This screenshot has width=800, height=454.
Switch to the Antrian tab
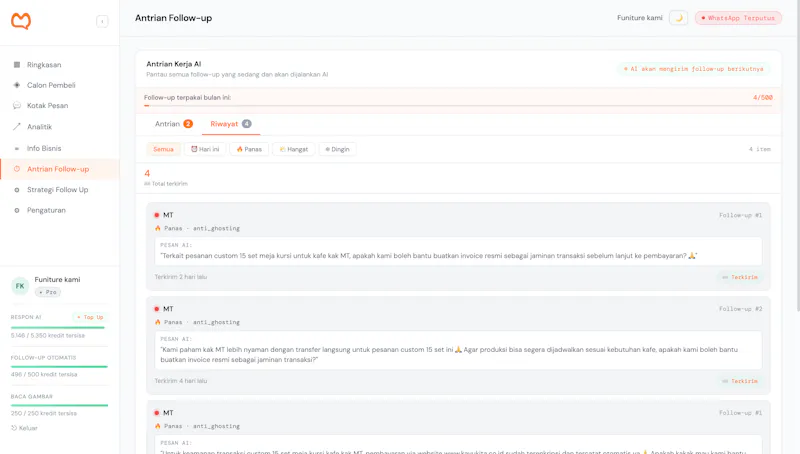pos(174,124)
